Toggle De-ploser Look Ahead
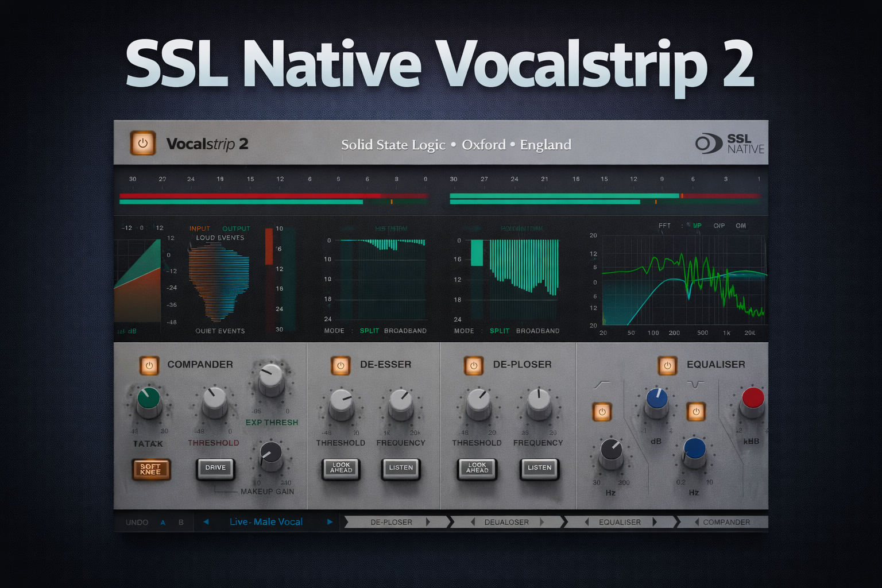Screen dimensions: 882x588 (x=477, y=468)
